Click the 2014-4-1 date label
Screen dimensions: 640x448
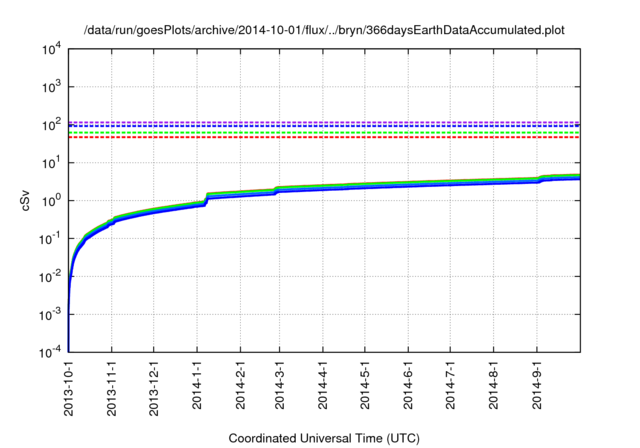(x=323, y=385)
